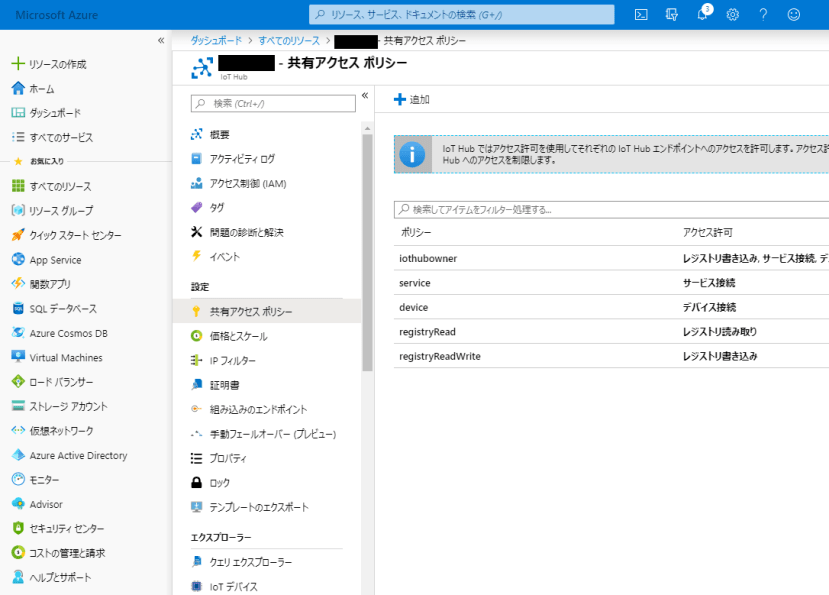Viewport: 829px width, 595px height.
Task: Click the Quickstart Center rocket icon
Action: [18, 235]
